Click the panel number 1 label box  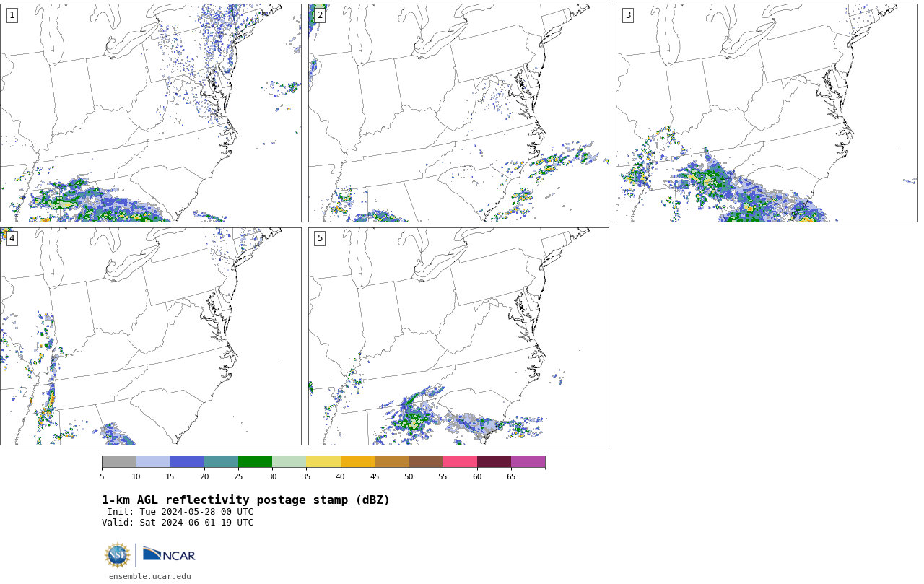click(12, 15)
